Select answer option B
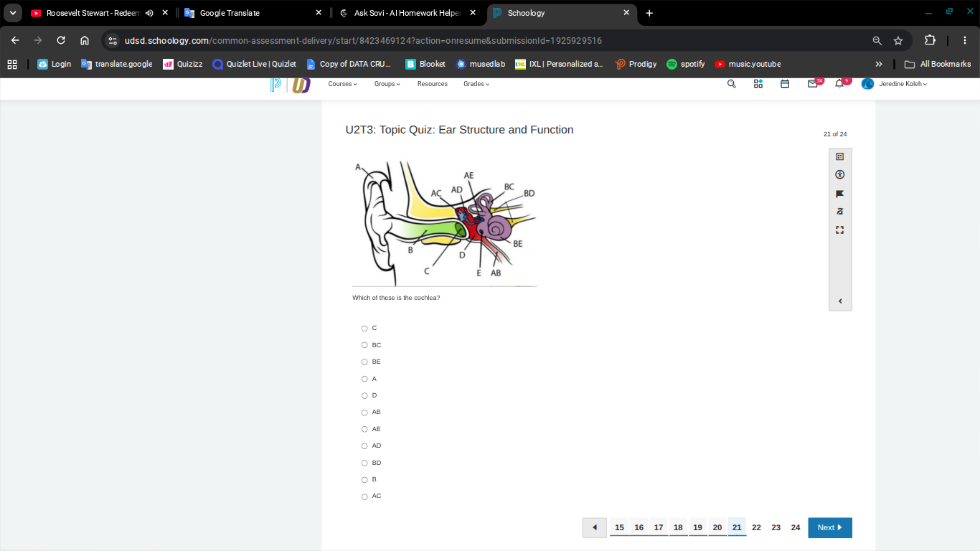The height and width of the screenshot is (551, 980). 364,480
